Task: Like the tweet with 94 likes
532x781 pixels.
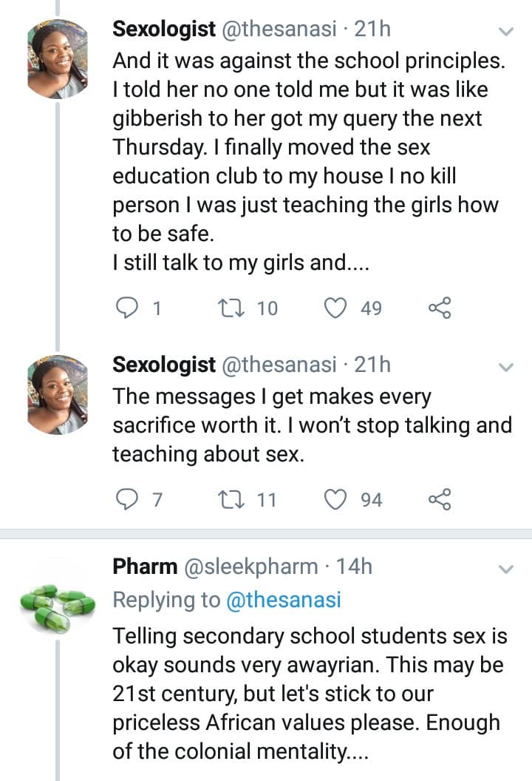Action: (x=337, y=500)
